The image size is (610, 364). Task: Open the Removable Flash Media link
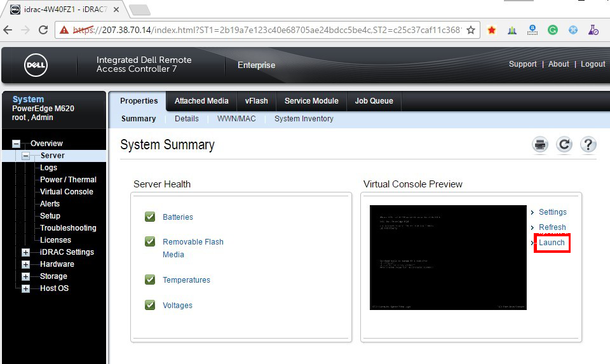point(193,248)
